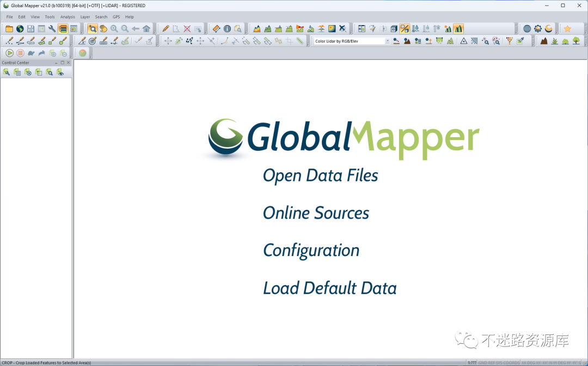
Task: Click zoom to layer icon in Control Center
Action: (49, 72)
